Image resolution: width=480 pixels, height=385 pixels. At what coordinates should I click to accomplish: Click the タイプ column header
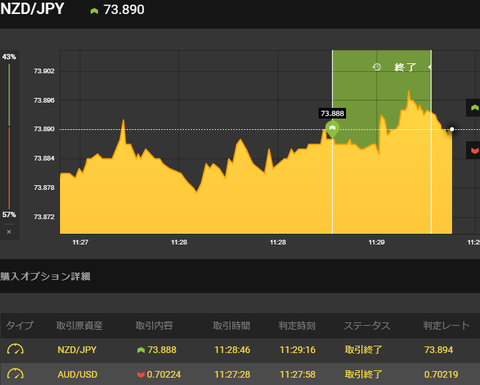click(20, 325)
